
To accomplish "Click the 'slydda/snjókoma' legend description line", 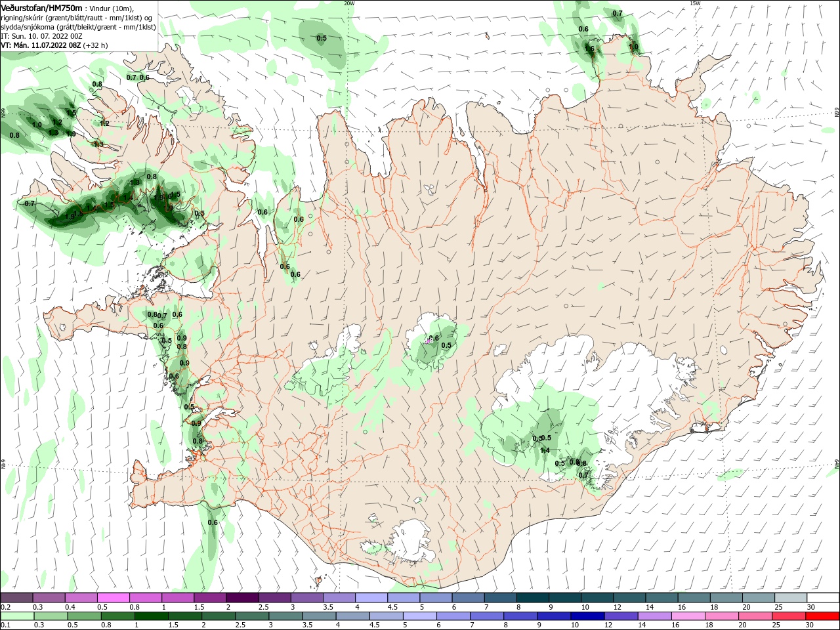I will [x=78, y=27].
